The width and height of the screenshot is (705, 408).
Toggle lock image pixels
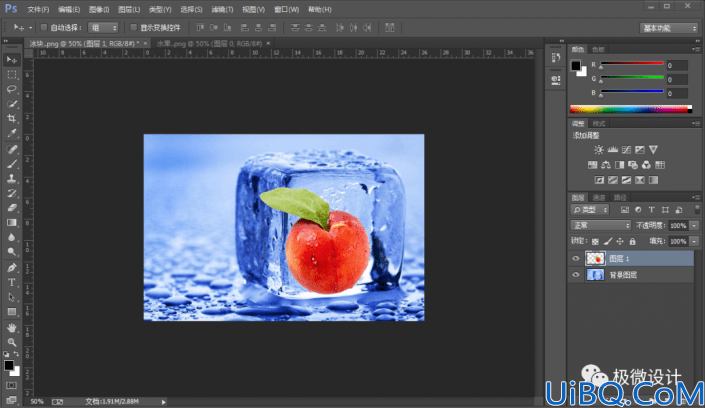click(x=607, y=242)
